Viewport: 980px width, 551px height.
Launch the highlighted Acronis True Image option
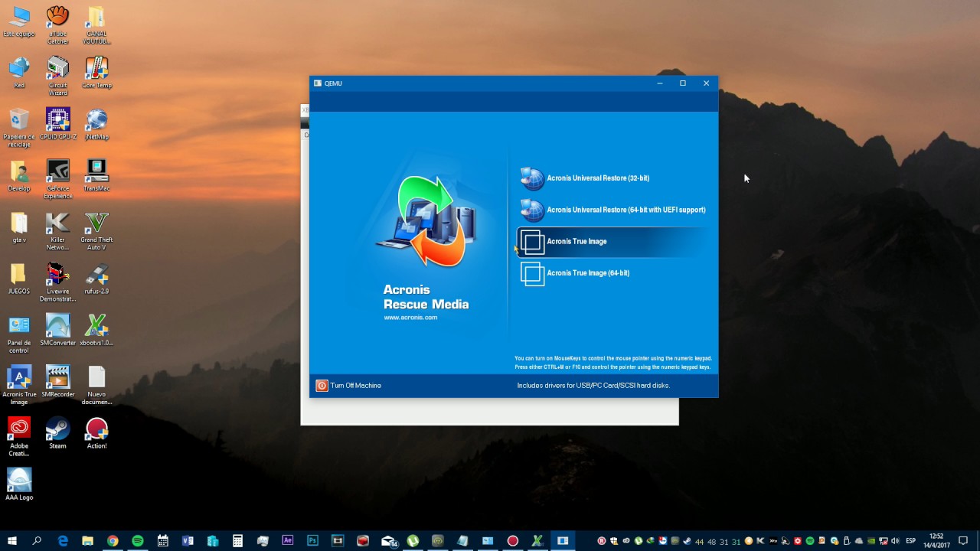coord(612,242)
